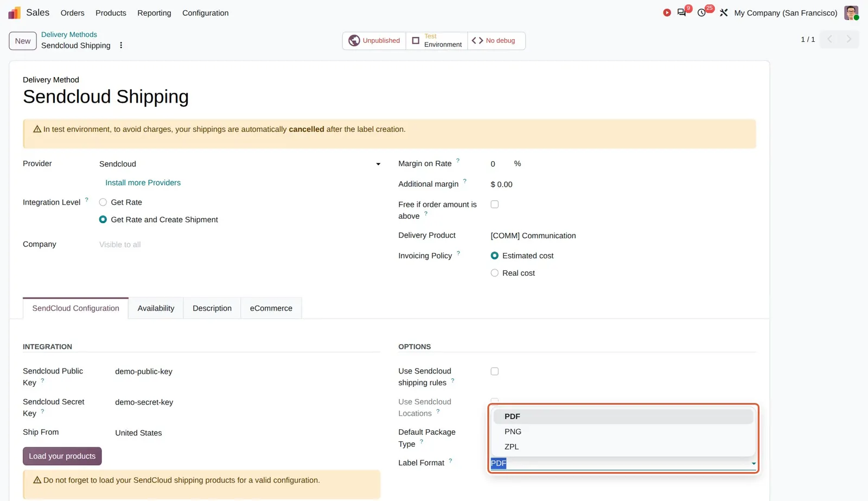Click the red screen recording icon
This screenshot has height=501, width=868.
point(667,12)
